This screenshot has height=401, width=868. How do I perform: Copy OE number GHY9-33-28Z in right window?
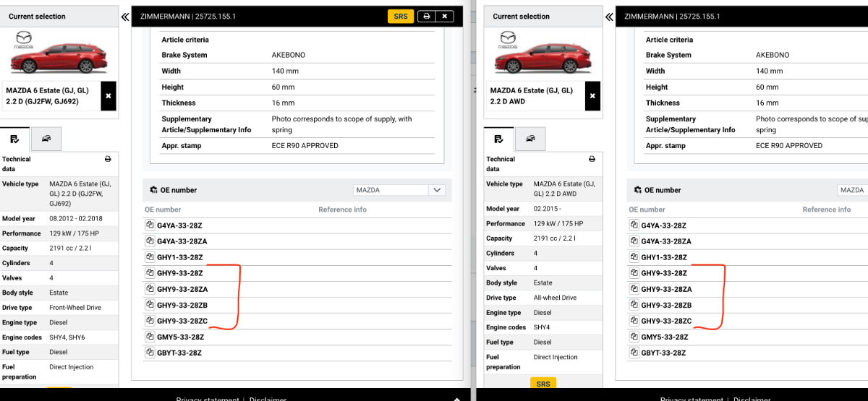634,273
